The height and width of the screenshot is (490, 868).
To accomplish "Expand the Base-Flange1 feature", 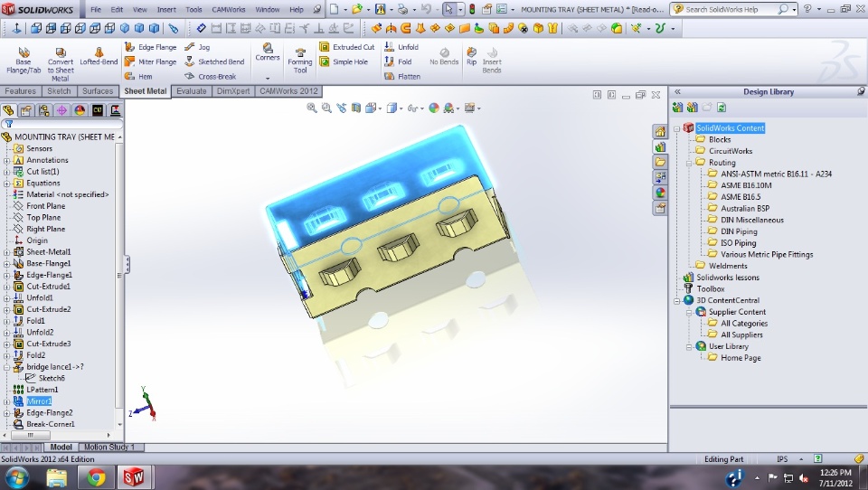I will [6, 264].
